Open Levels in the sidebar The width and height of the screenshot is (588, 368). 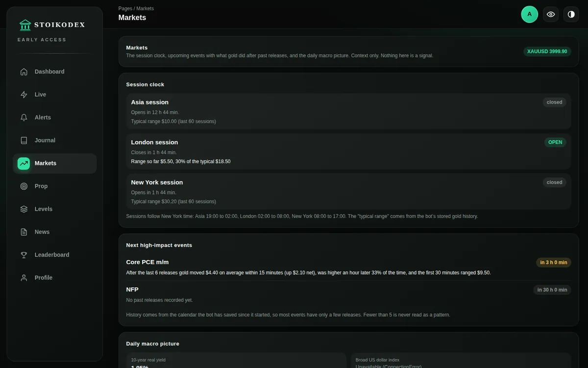(55, 209)
